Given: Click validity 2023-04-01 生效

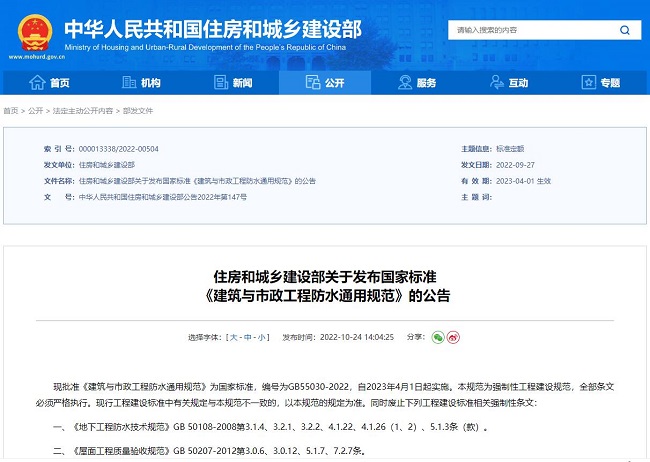Looking at the screenshot, I should pyautogui.click(x=524, y=181).
